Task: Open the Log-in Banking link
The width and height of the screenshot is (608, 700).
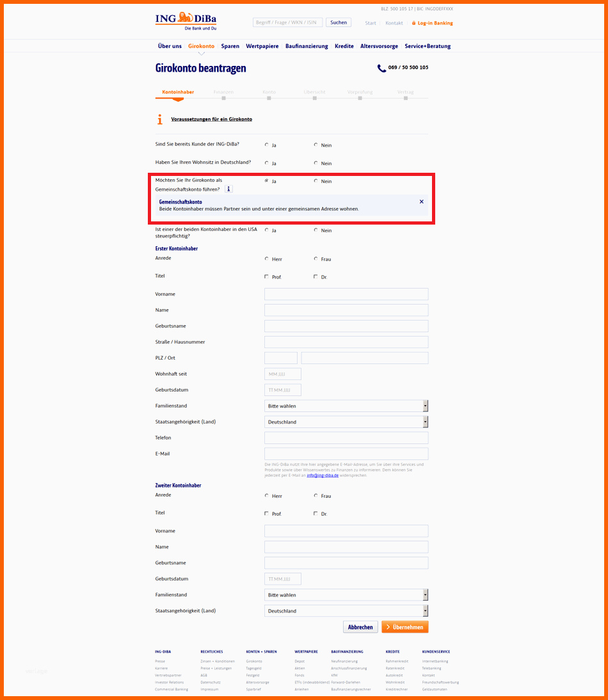Action: 435,23
